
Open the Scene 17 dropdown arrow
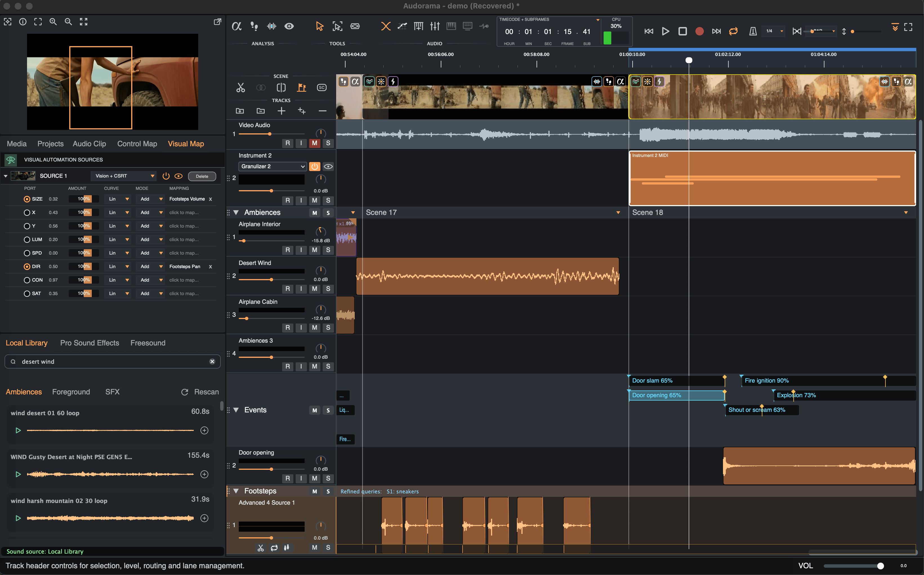coord(618,213)
